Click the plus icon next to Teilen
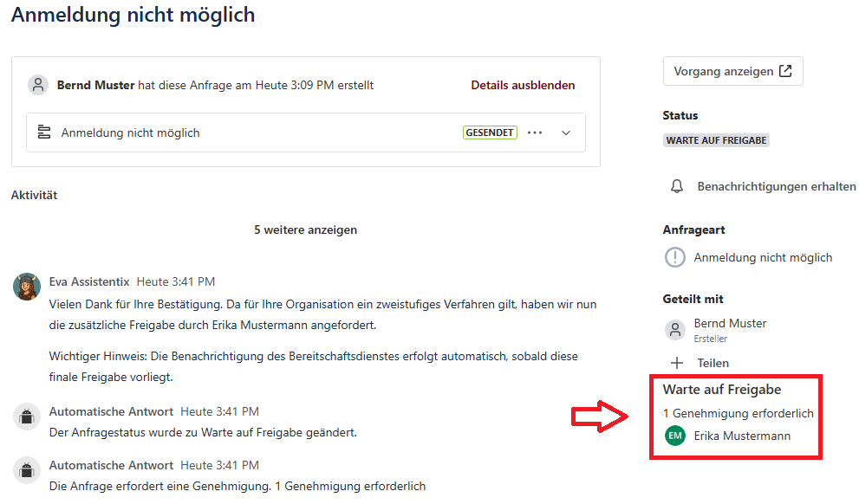Screen dimensions: 859x504 tap(676, 363)
